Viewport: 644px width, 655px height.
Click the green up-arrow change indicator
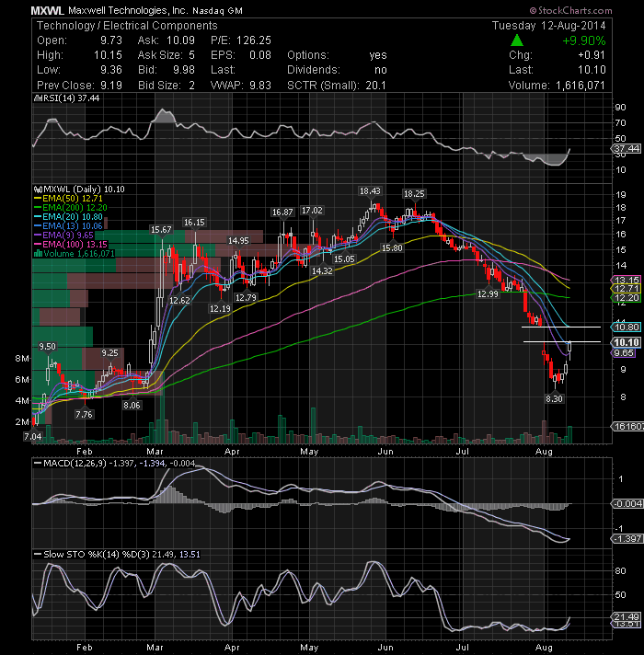(517, 40)
